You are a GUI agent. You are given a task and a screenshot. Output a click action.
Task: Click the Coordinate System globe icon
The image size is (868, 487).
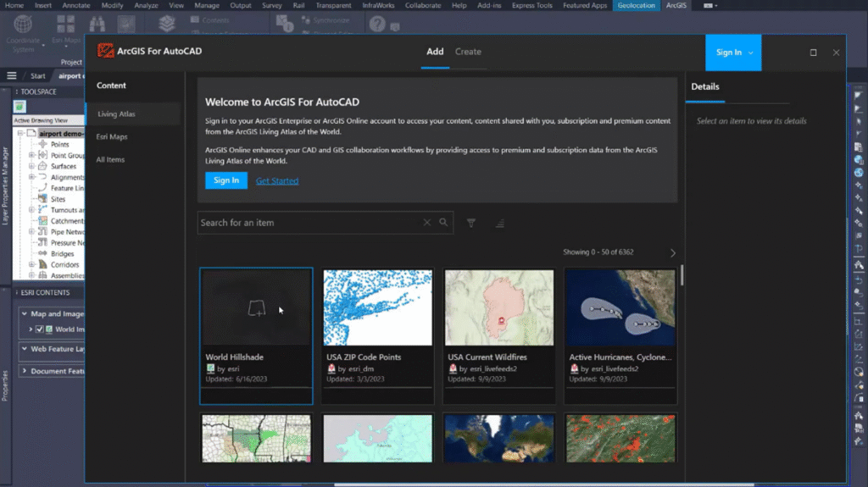click(23, 25)
